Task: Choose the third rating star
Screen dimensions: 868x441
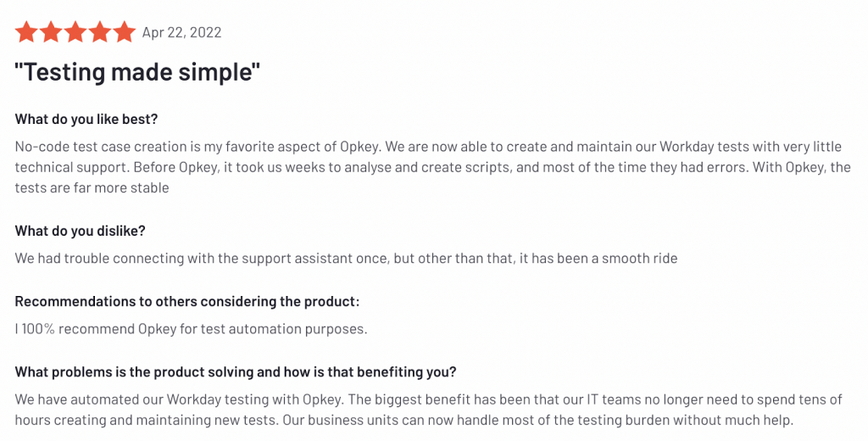Action: [x=75, y=32]
